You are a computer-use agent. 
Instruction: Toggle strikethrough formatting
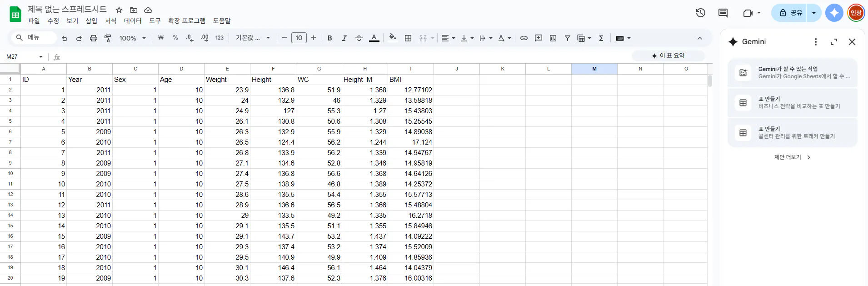359,38
